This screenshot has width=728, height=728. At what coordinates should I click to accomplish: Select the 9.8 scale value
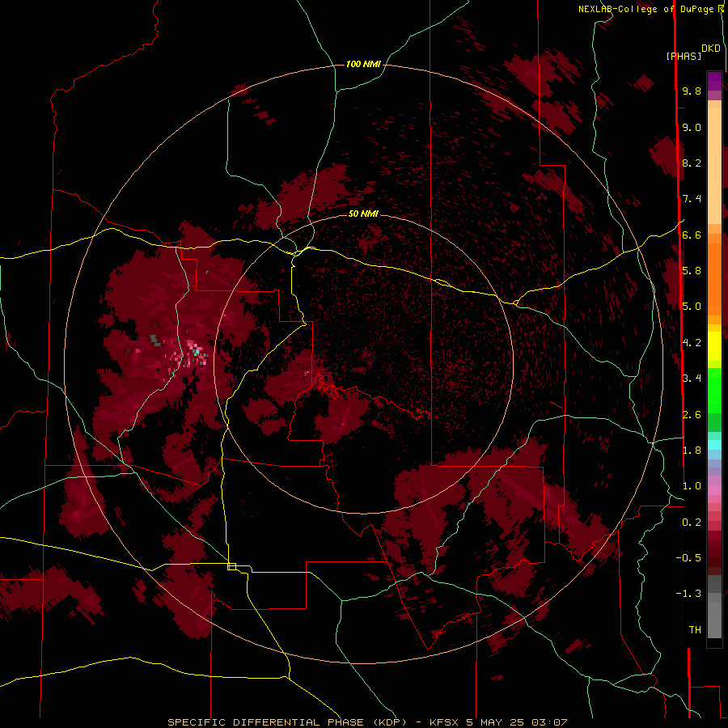point(692,91)
